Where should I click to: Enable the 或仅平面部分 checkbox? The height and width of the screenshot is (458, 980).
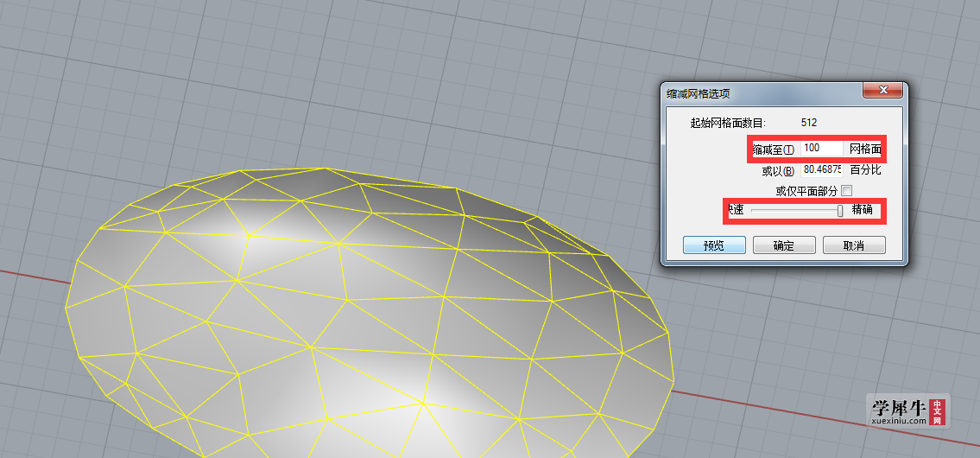(x=847, y=190)
